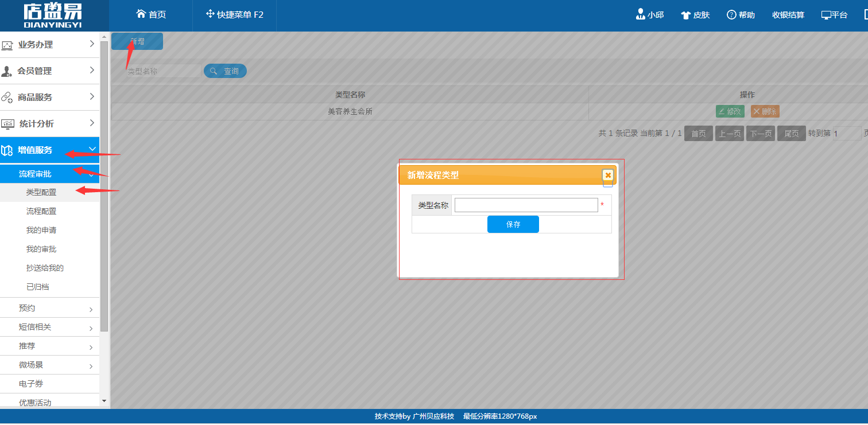Open the 首页 home tab

pyautogui.click(x=151, y=14)
